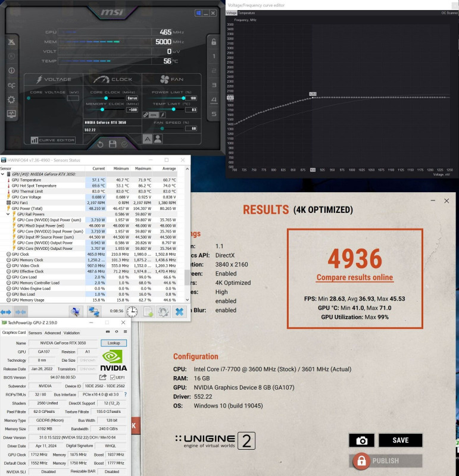
Task: Click GPU-Z refresh icon
Action: [116, 331]
